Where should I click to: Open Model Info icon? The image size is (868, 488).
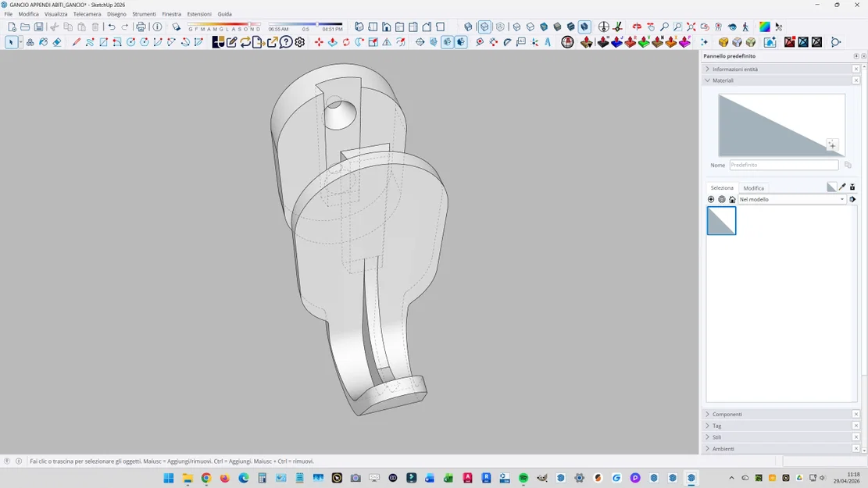(157, 27)
